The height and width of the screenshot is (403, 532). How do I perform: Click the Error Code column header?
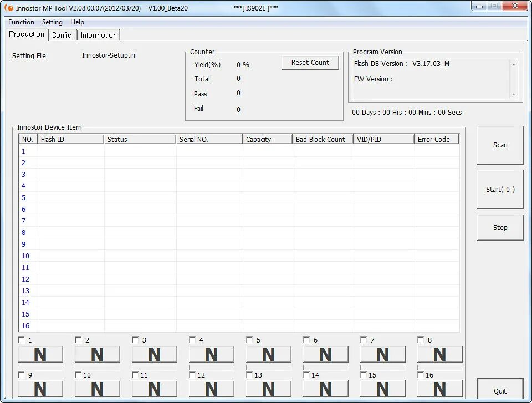(436, 139)
